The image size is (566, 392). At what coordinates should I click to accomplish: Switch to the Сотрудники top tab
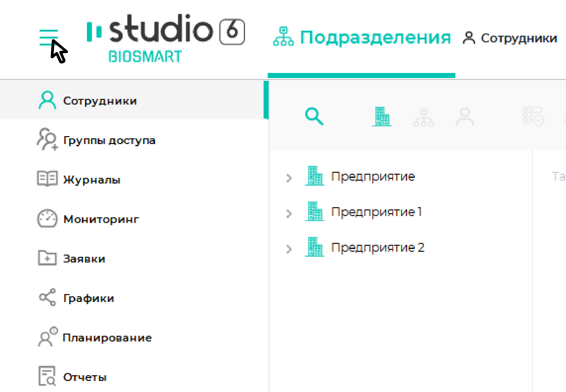point(510,38)
